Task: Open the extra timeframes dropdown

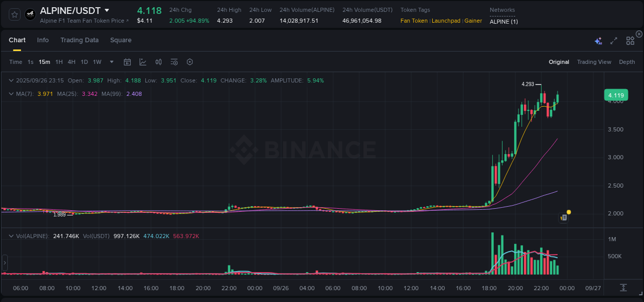Action: click(x=111, y=61)
